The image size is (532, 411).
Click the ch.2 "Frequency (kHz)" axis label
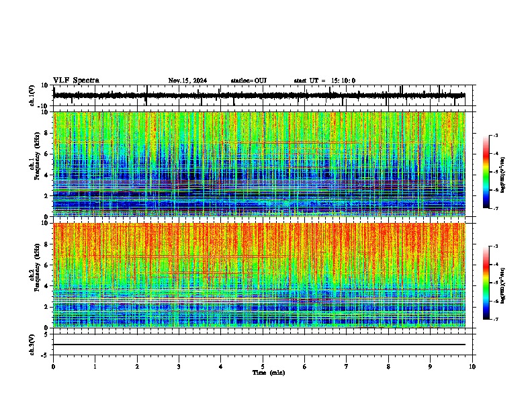[x=37, y=267]
